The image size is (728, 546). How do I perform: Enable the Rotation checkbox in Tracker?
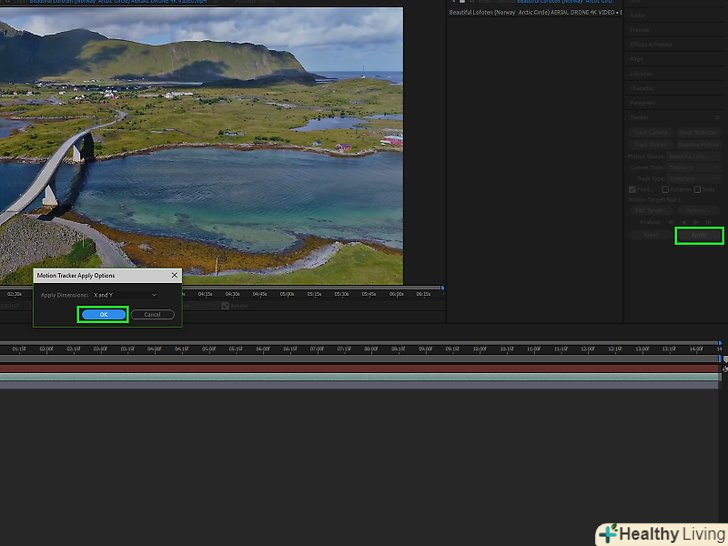665,189
